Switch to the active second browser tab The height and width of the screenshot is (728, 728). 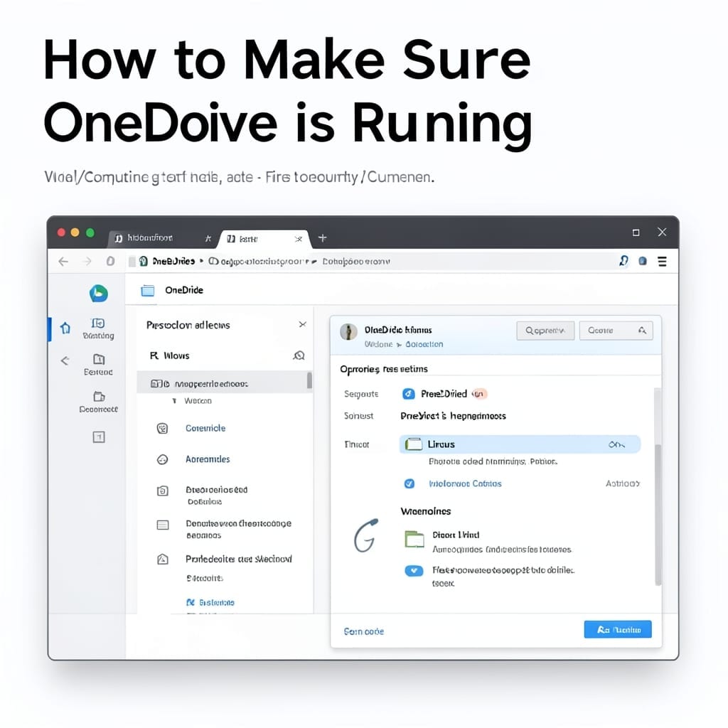[264, 239]
